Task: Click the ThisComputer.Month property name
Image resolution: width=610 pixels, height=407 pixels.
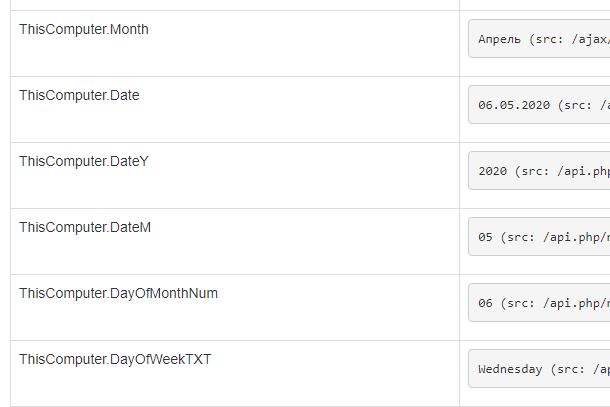Action: (x=84, y=29)
